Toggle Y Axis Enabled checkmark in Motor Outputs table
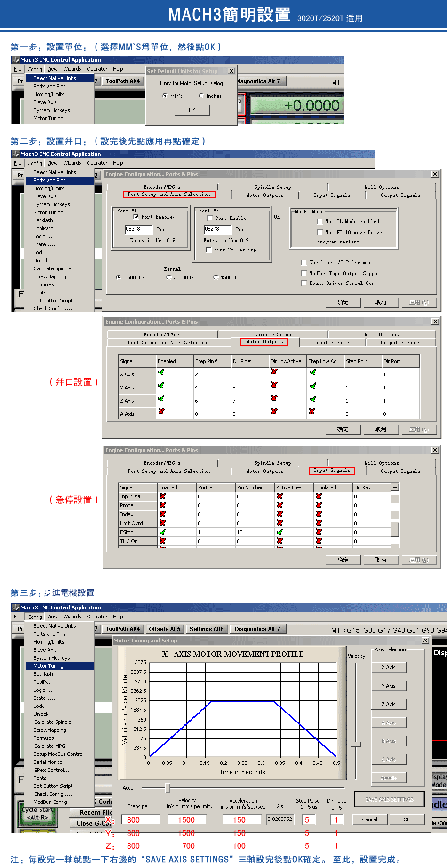The image size is (447, 868). click(x=161, y=385)
